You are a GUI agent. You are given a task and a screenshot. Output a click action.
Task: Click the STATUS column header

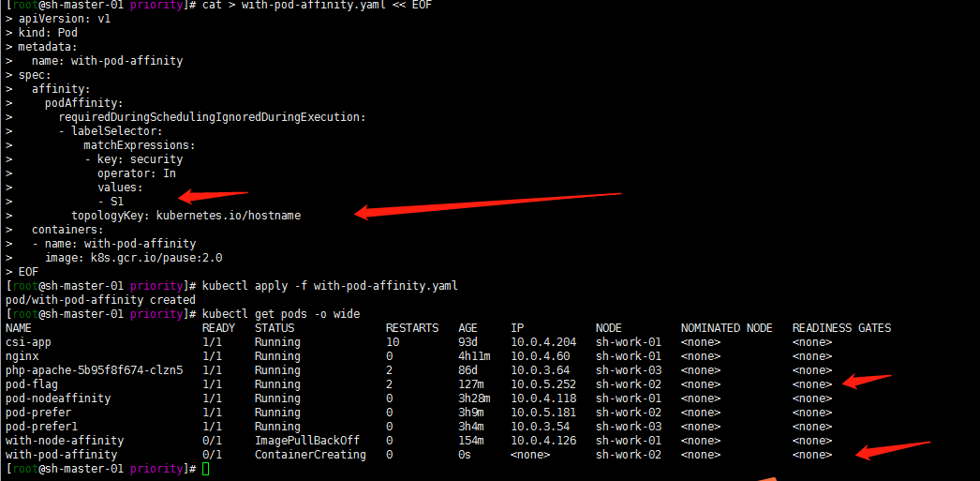(275, 328)
